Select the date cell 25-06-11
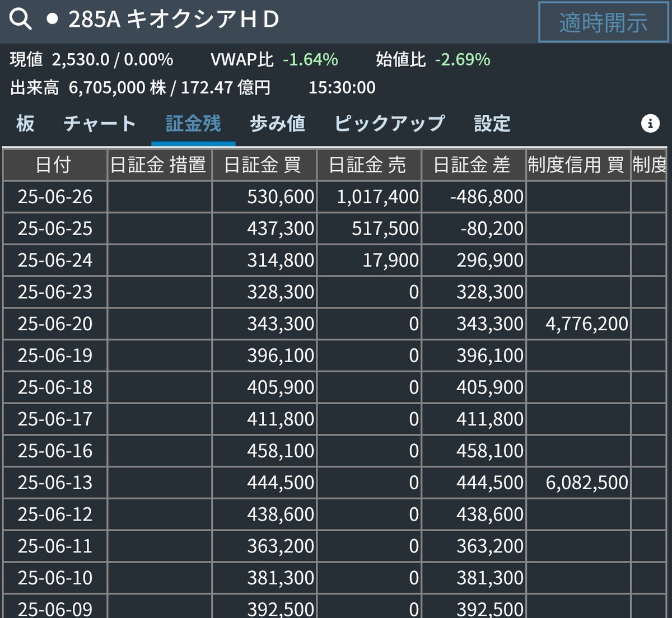 pyautogui.click(x=55, y=546)
